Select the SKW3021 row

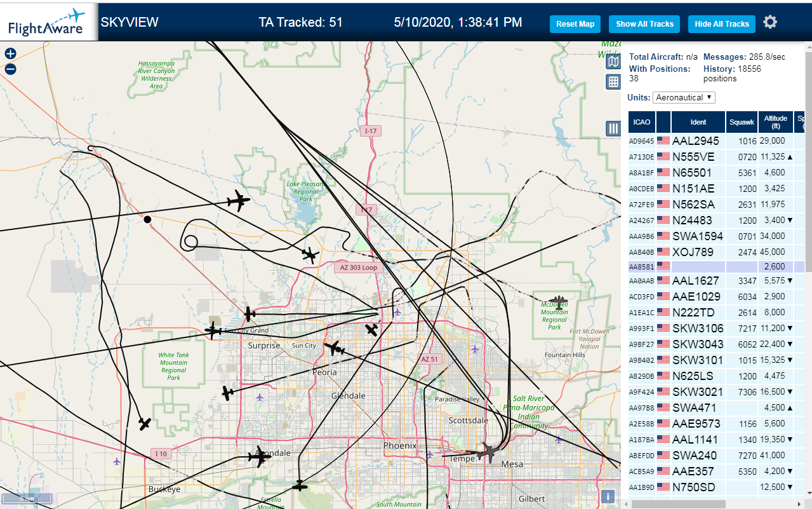(716, 391)
